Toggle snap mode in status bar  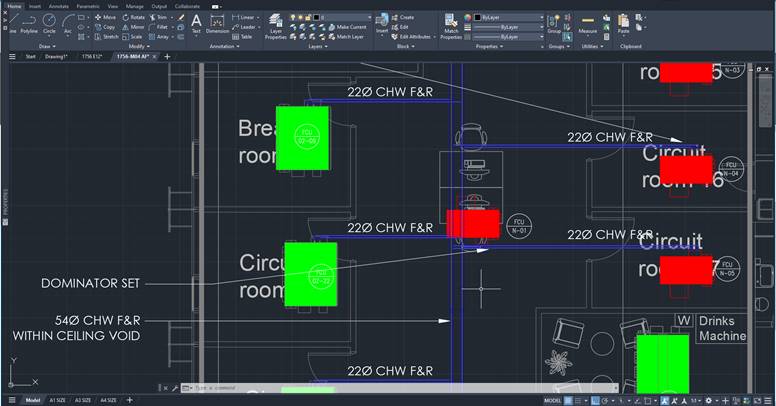coord(578,400)
